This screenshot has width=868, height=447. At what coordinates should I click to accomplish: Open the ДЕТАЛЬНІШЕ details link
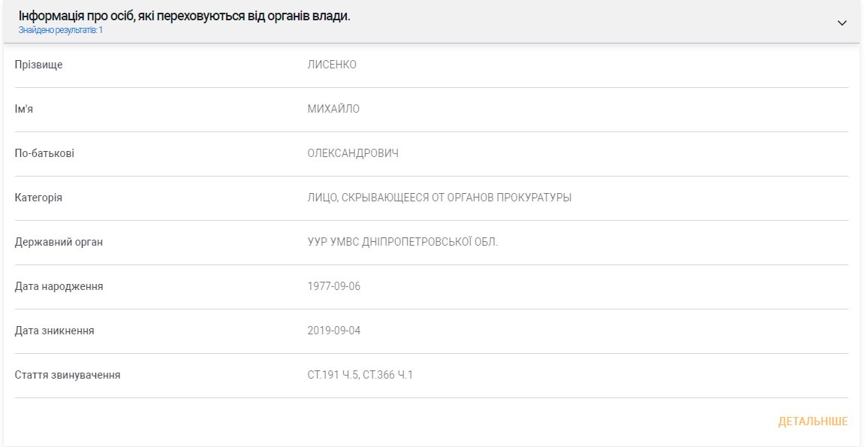812,421
